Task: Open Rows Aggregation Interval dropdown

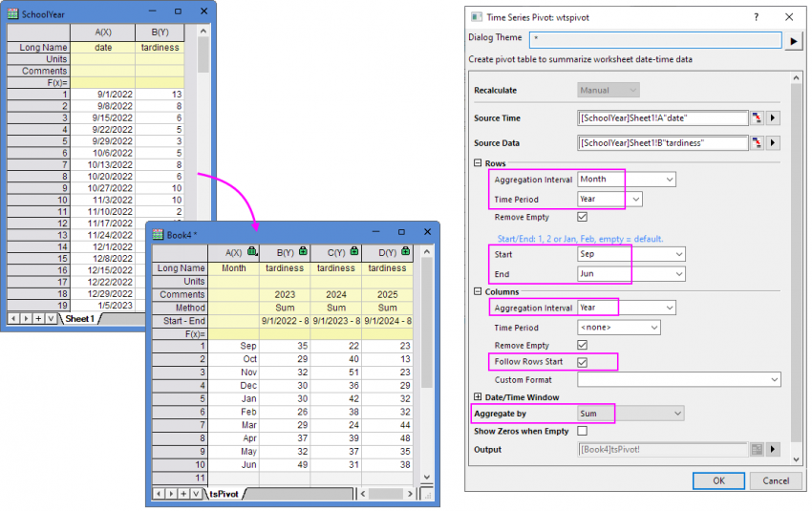Action: coord(627,180)
